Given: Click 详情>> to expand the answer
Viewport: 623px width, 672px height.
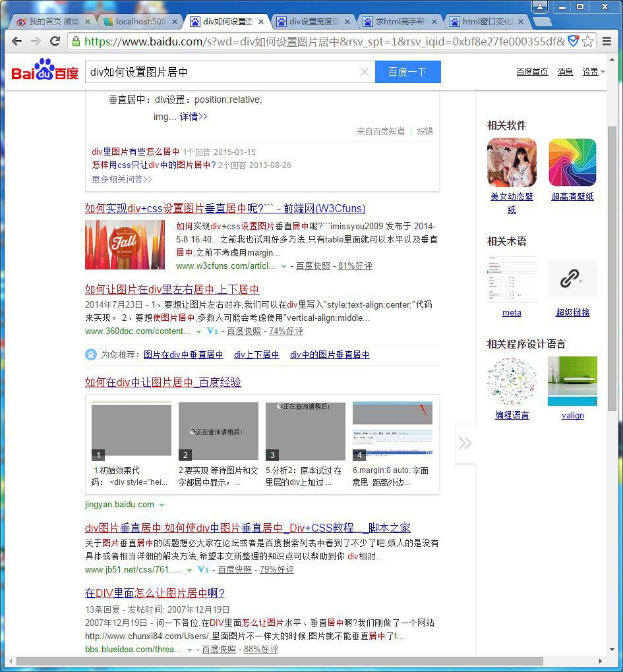Looking at the screenshot, I should click(193, 117).
